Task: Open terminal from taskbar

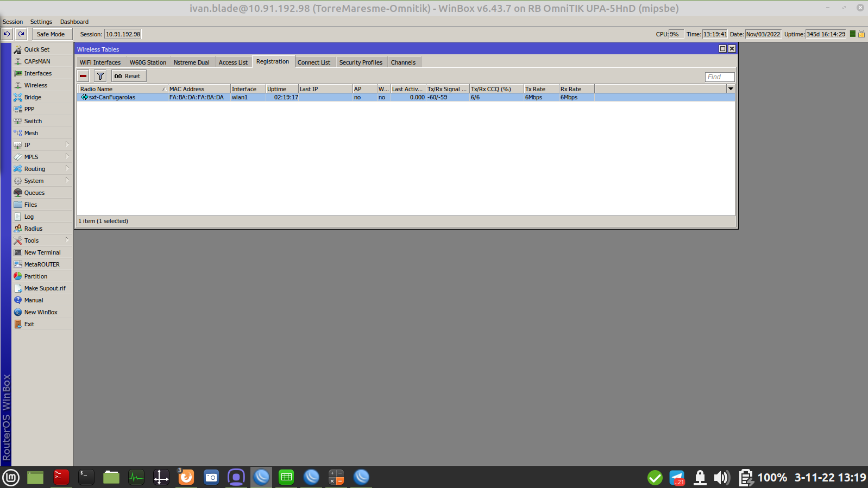Action: (86, 477)
